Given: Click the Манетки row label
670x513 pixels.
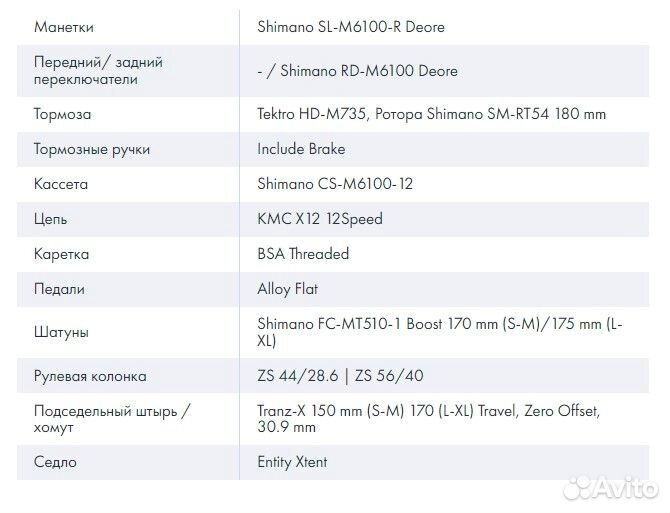Looking at the screenshot, I should coord(65,27).
